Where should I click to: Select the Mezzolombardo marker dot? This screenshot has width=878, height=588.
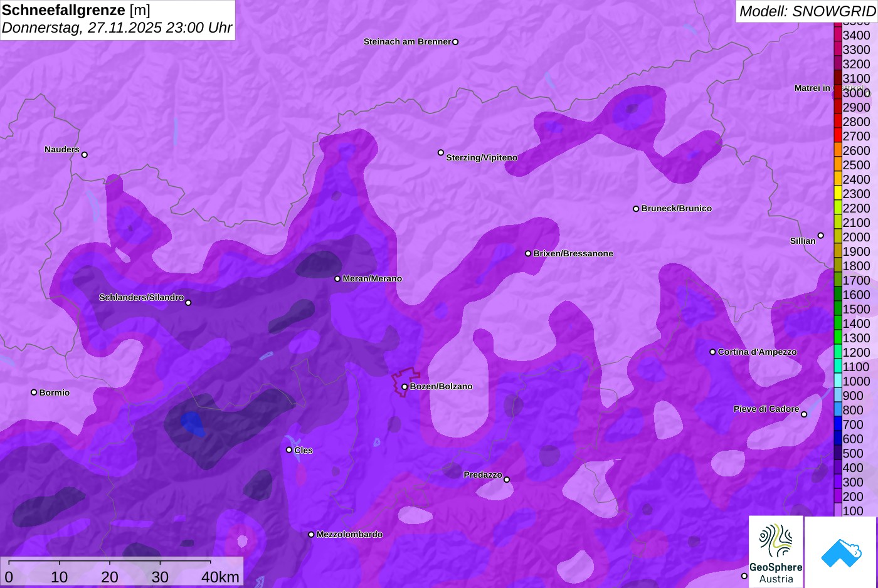(x=311, y=535)
